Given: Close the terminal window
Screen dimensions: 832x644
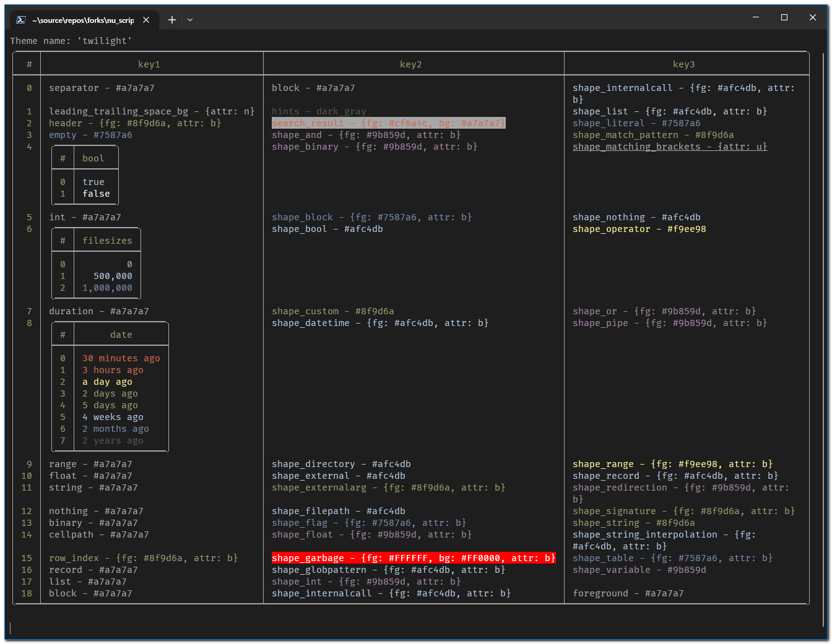Looking at the screenshot, I should point(813,17).
